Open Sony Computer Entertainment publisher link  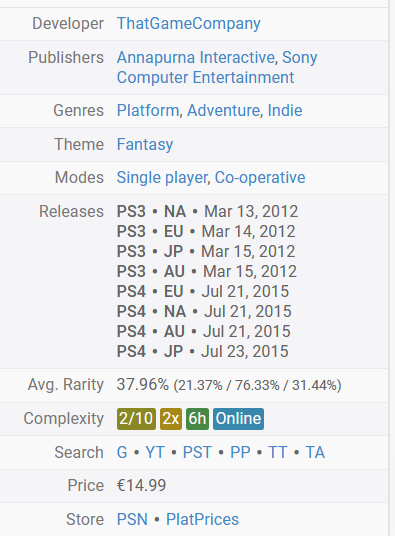(x=217, y=67)
